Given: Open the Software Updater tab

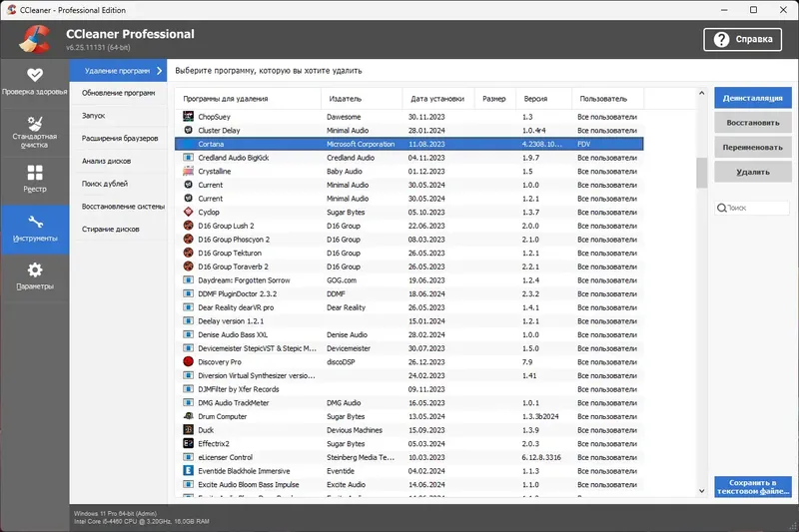Looking at the screenshot, I should 118,93.
